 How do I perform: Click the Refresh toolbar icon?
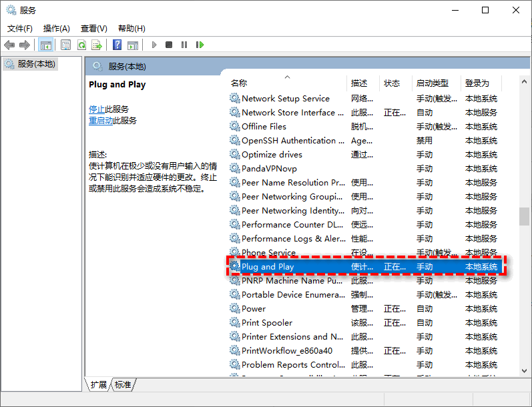coord(81,45)
